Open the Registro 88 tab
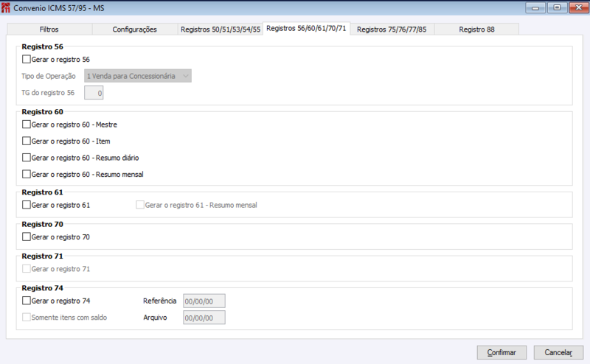This screenshot has width=590, height=364. [x=476, y=29]
